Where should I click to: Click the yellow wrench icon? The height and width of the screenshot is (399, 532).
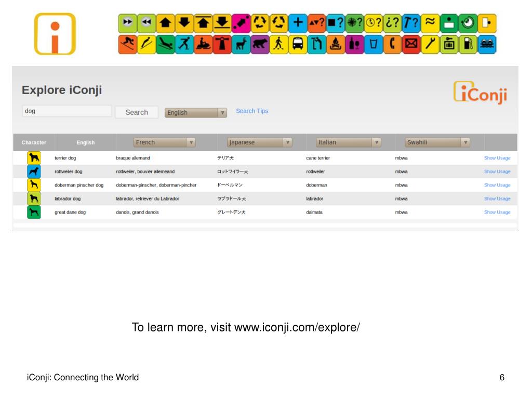point(430,44)
